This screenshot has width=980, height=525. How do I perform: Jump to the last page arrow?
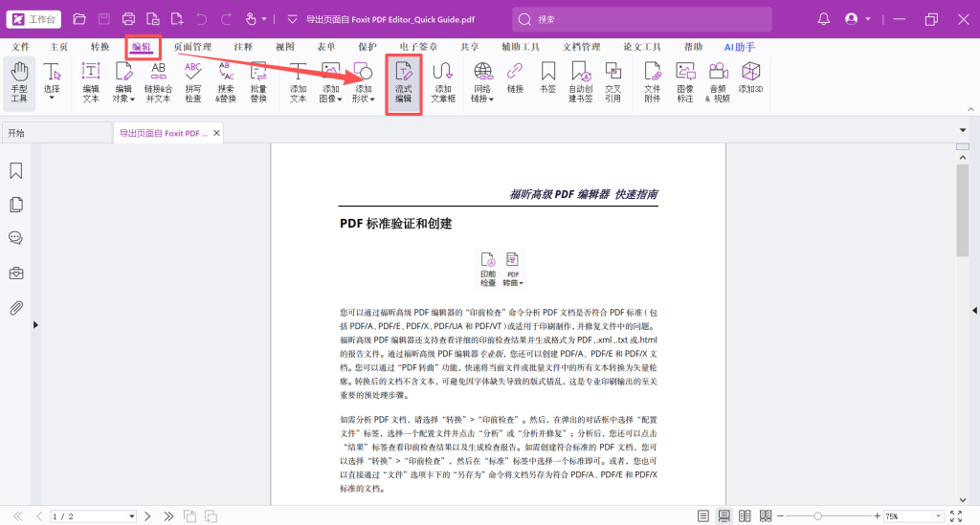tap(168, 516)
